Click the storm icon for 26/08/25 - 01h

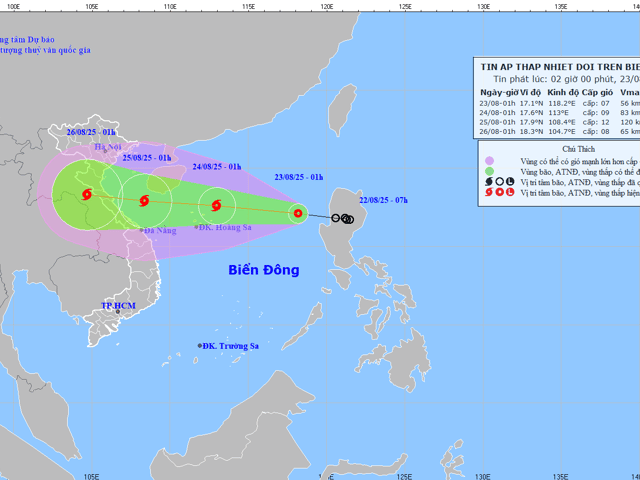coord(85,195)
